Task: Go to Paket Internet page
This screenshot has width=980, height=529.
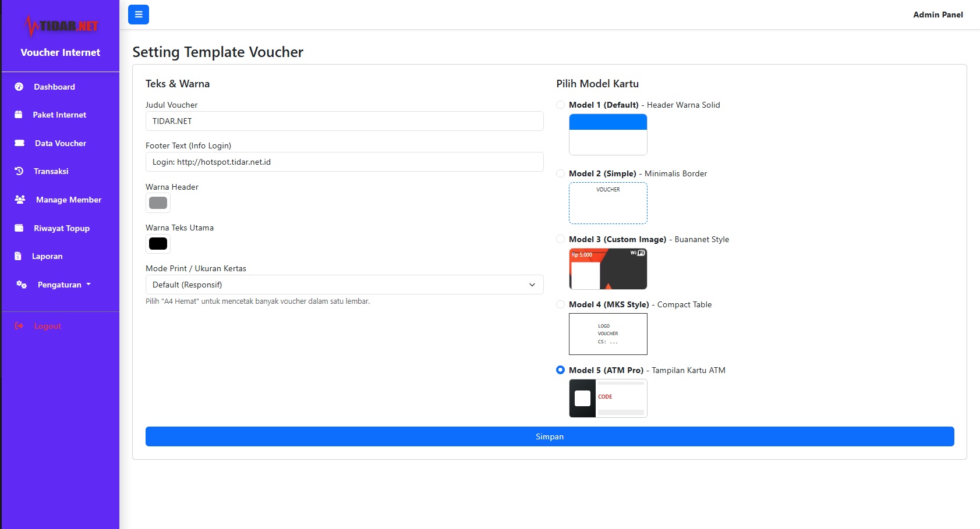Action: pyautogui.click(x=59, y=115)
